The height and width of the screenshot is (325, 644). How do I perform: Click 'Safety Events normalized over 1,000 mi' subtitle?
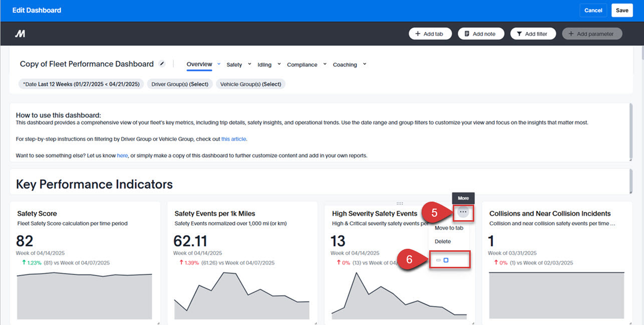click(x=231, y=224)
